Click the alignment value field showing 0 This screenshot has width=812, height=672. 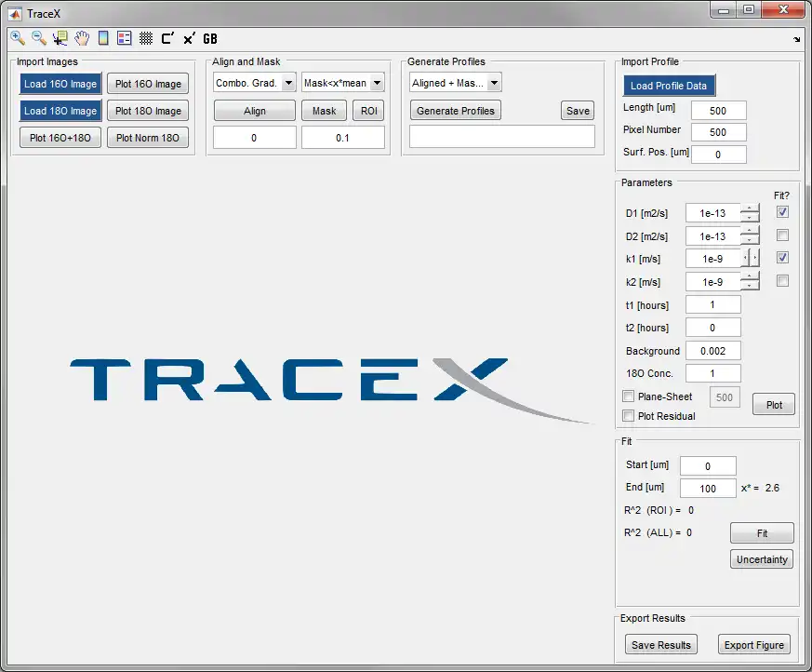pos(254,138)
